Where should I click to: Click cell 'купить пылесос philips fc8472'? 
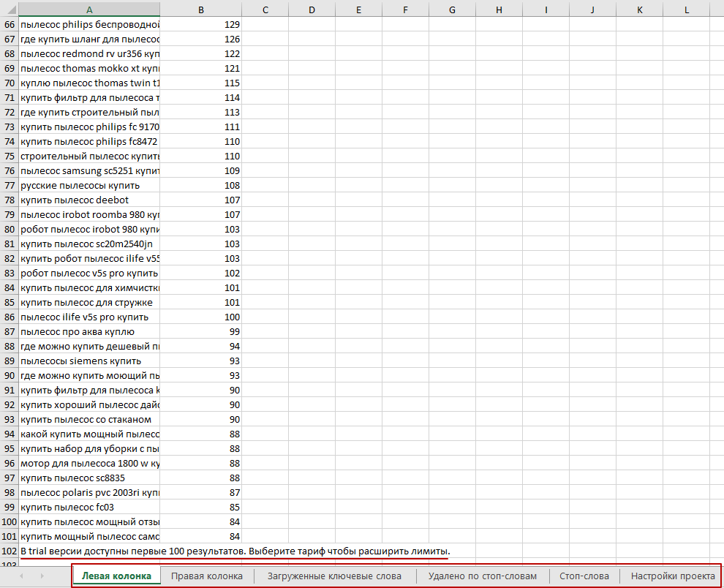(89, 141)
